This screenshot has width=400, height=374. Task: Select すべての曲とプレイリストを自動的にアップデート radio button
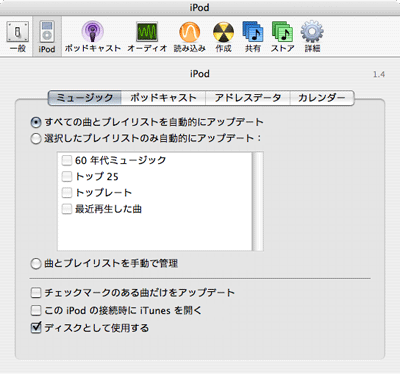click(36, 123)
